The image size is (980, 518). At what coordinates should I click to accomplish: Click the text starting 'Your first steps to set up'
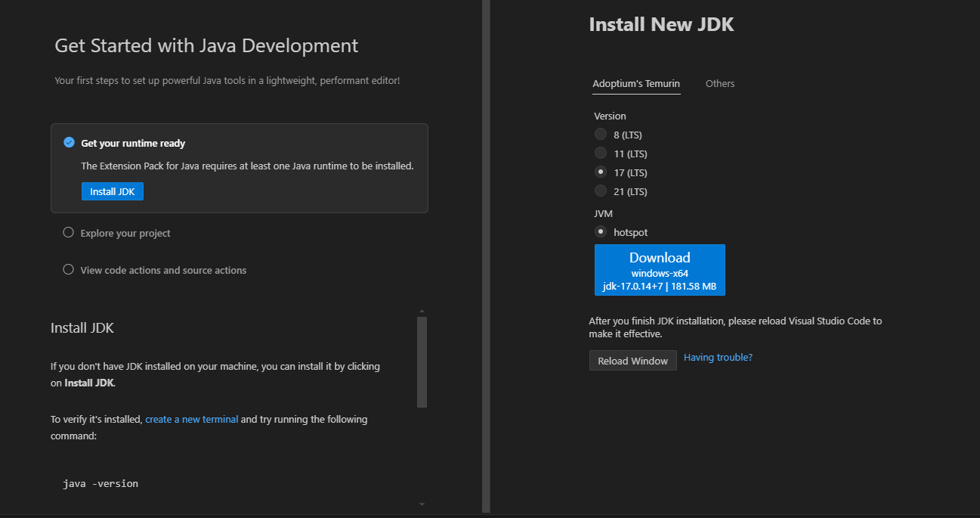[227, 79]
